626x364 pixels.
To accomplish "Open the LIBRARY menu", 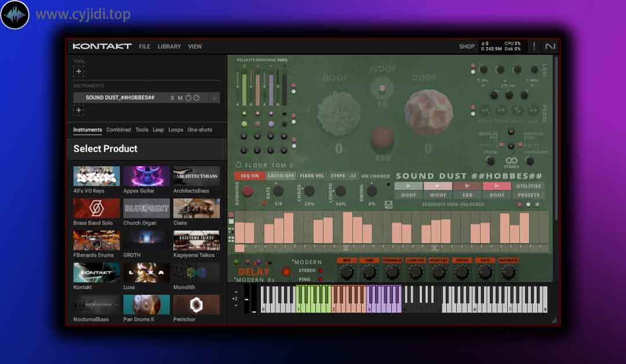I will 169,47.
